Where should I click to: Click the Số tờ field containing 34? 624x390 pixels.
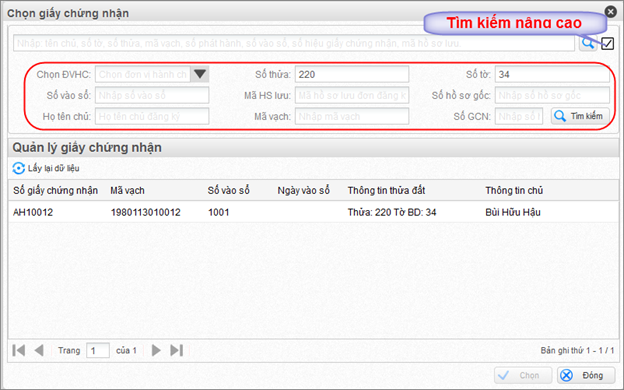point(552,74)
